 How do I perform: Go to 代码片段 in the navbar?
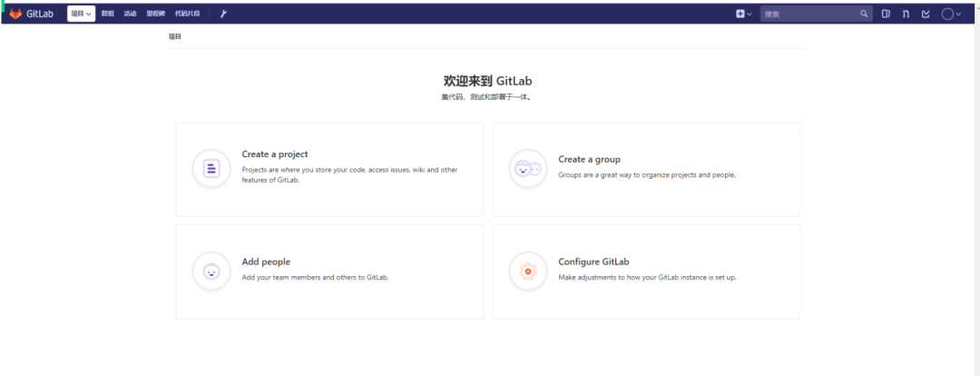click(x=188, y=14)
